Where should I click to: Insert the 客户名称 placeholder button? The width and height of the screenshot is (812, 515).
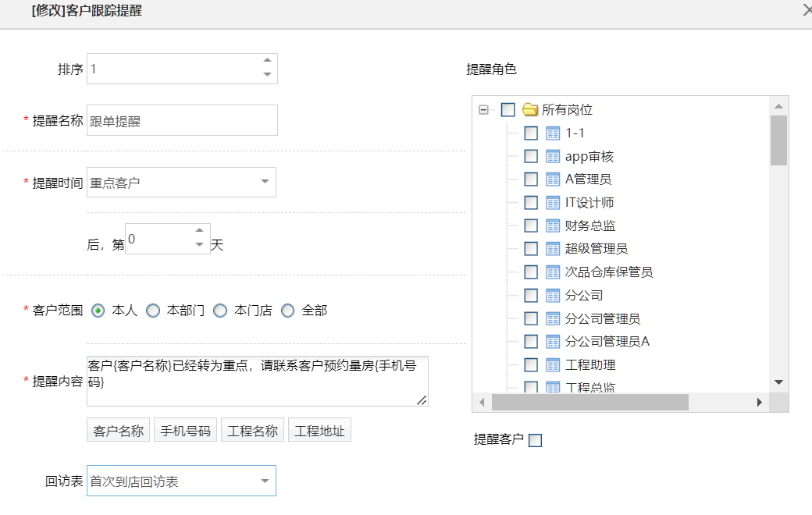pyautogui.click(x=119, y=431)
